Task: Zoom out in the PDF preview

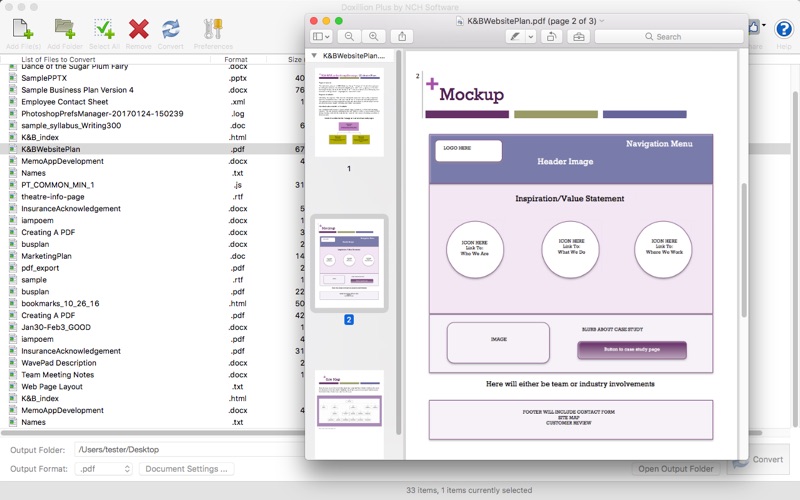Action: point(349,36)
